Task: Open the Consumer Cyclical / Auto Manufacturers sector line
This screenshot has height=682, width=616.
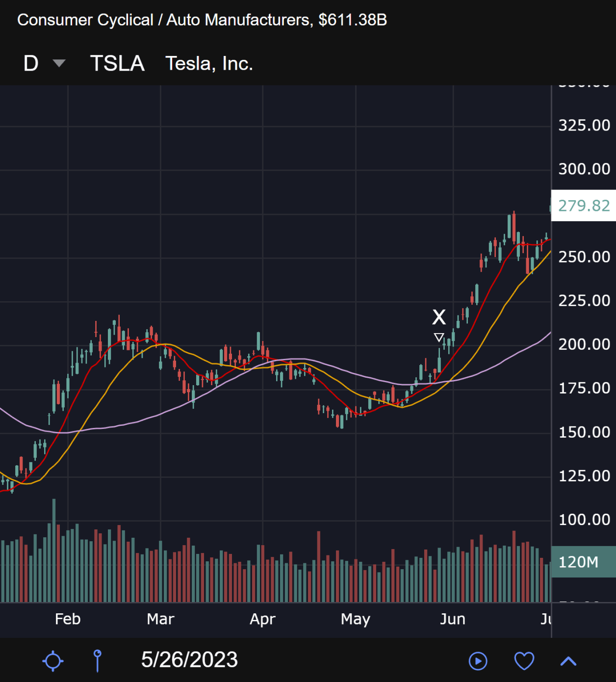Action: 202,20
